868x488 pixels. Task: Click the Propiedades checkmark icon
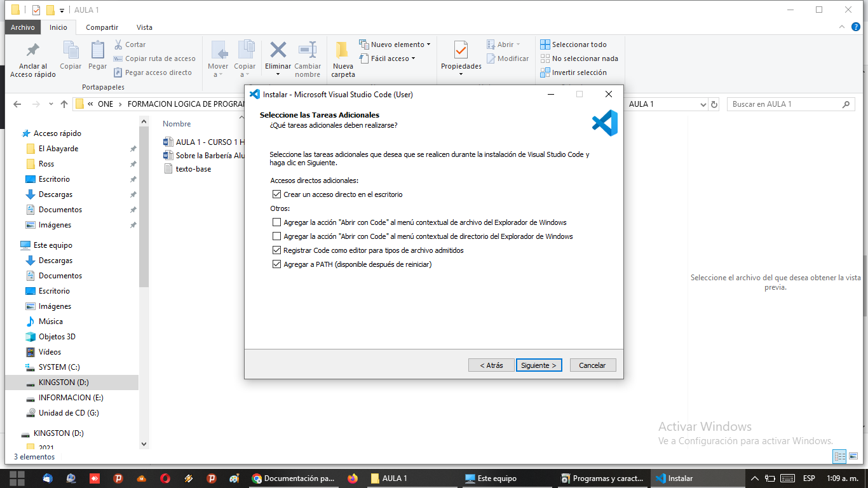[461, 50]
